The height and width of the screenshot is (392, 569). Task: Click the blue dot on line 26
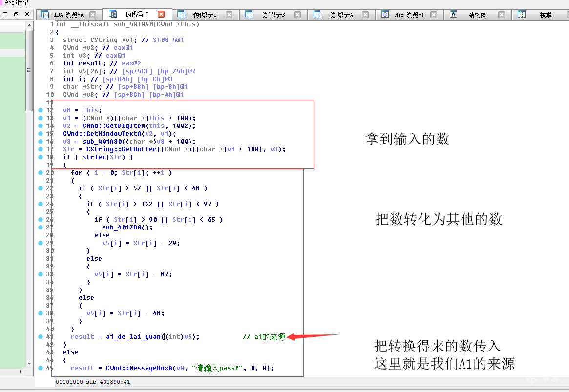click(x=41, y=219)
